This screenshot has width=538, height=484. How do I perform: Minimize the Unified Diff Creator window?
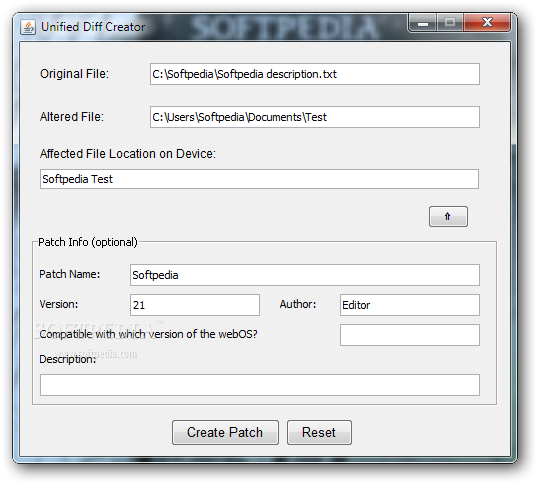422,23
